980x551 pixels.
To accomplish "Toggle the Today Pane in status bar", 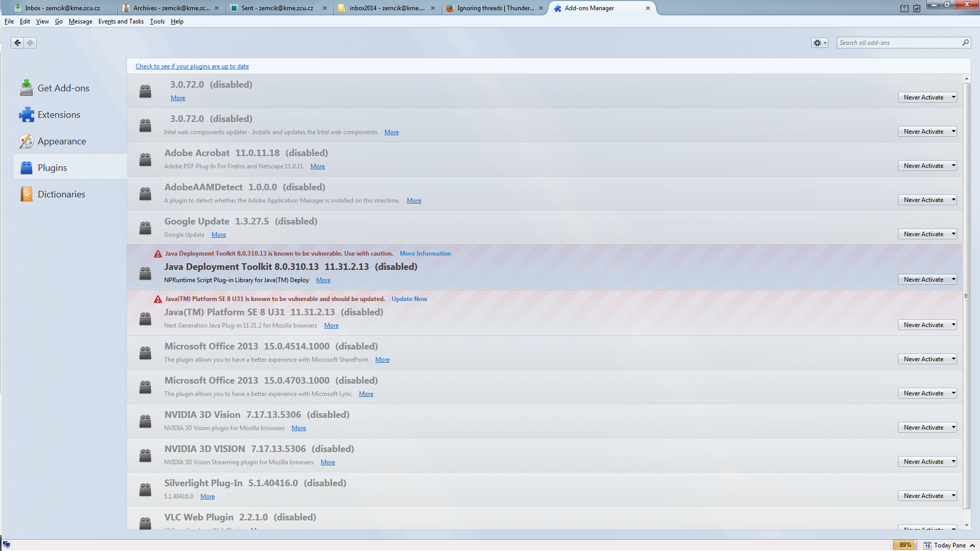I will click(949, 545).
